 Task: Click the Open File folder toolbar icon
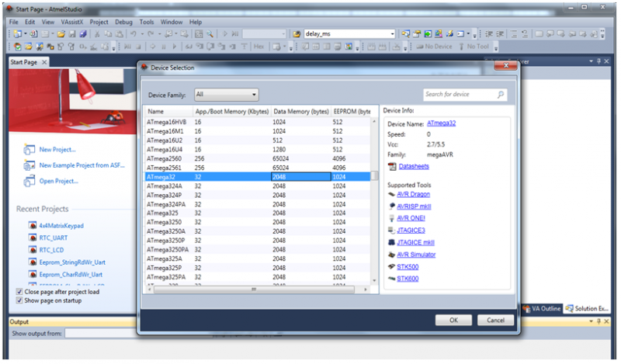tap(61, 34)
